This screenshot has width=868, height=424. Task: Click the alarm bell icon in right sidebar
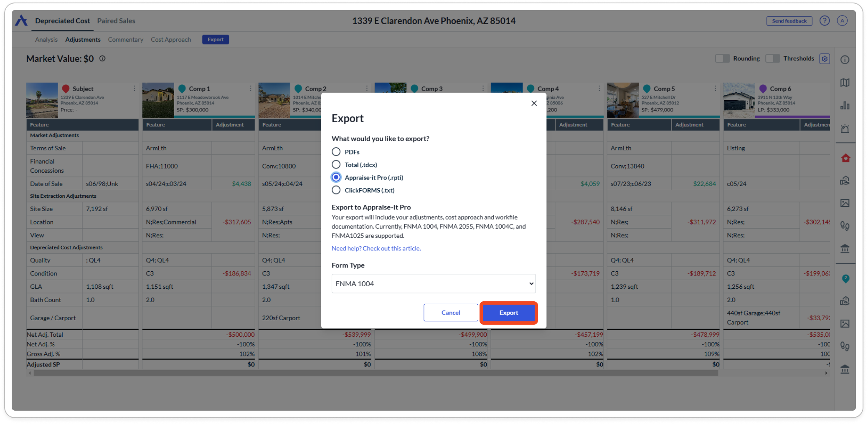click(845, 128)
